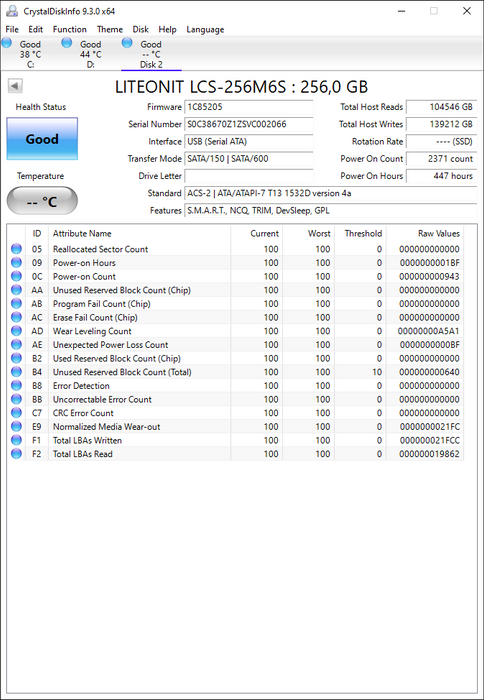Click the Good health status button
Image resolution: width=484 pixels, height=700 pixels.
[42, 139]
